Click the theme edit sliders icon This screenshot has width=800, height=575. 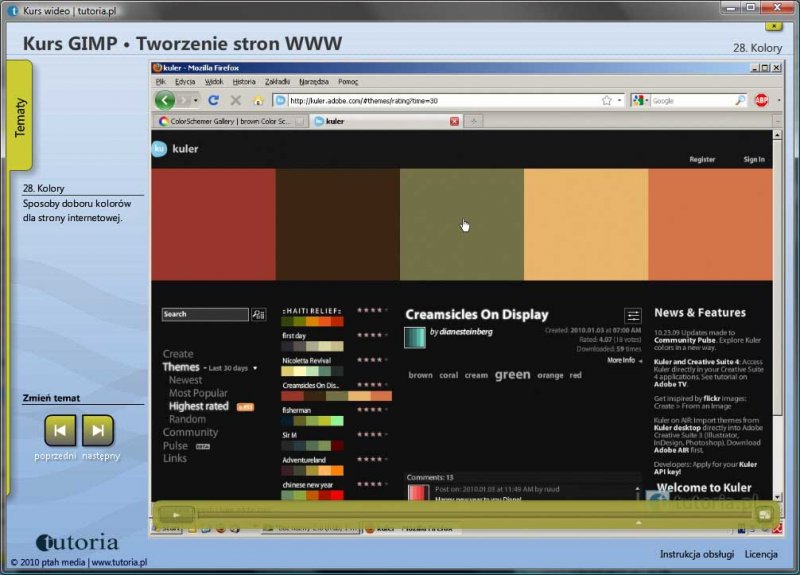633,316
